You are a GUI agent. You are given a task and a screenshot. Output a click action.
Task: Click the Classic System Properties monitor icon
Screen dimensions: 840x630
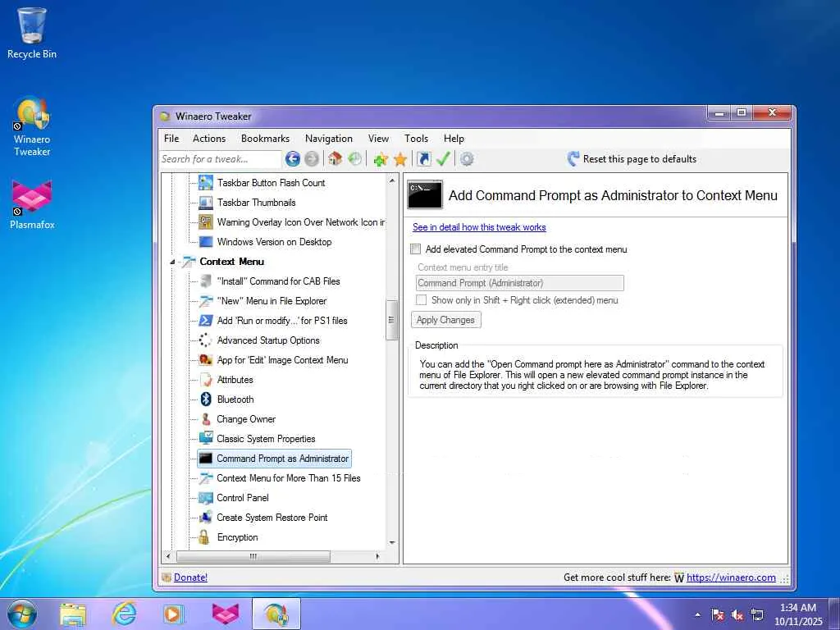tap(206, 438)
